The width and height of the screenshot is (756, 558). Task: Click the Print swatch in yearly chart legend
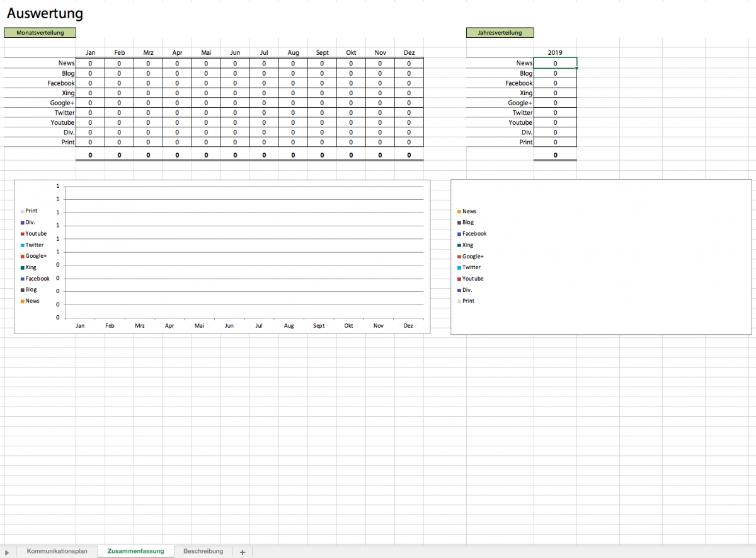click(x=459, y=301)
